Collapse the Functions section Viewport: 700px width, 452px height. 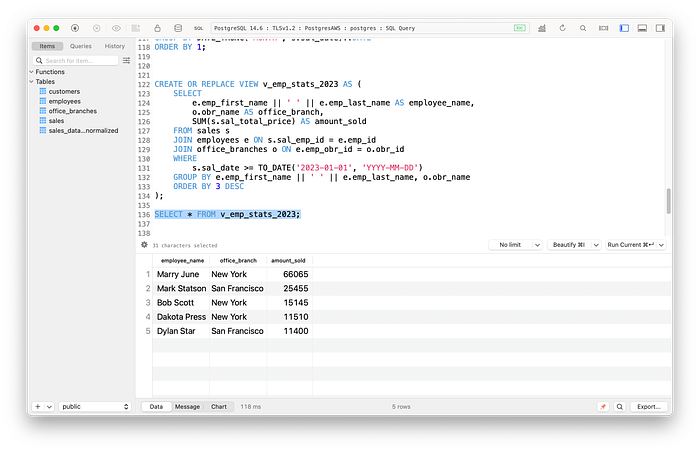tap(32, 72)
